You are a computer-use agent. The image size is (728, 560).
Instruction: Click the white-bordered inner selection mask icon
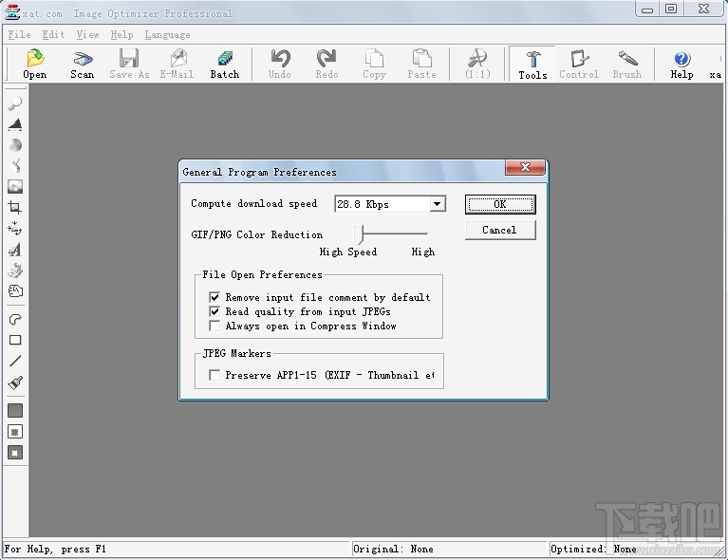[x=15, y=432]
